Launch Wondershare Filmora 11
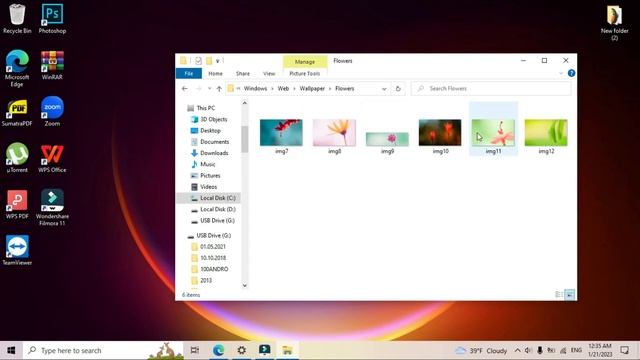Viewport: 640px width, 360px height. point(52,207)
